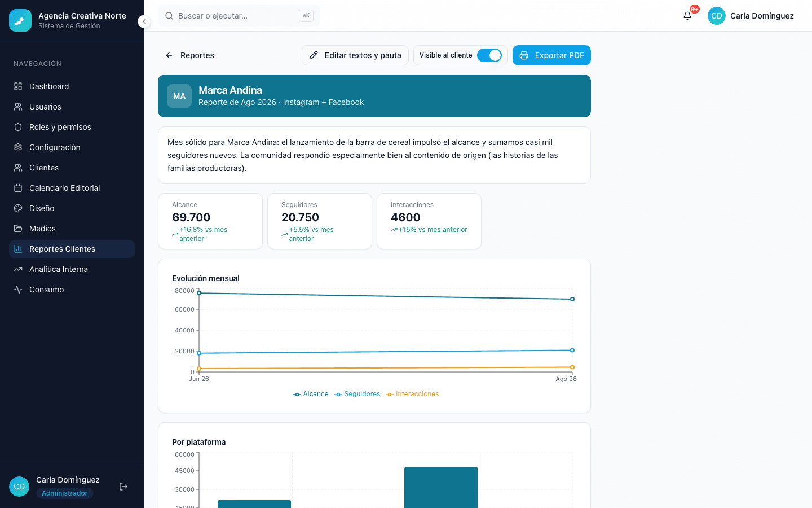This screenshot has height=508, width=812.
Task: Click the Seguidores 20.750 metric card
Action: pyautogui.click(x=320, y=221)
